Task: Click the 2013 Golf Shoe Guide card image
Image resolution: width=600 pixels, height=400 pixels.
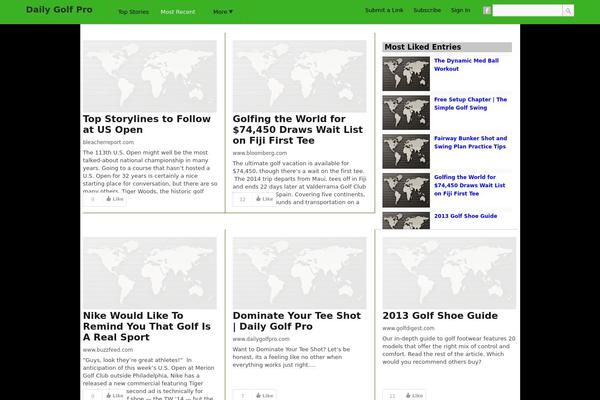Action: click(x=449, y=273)
